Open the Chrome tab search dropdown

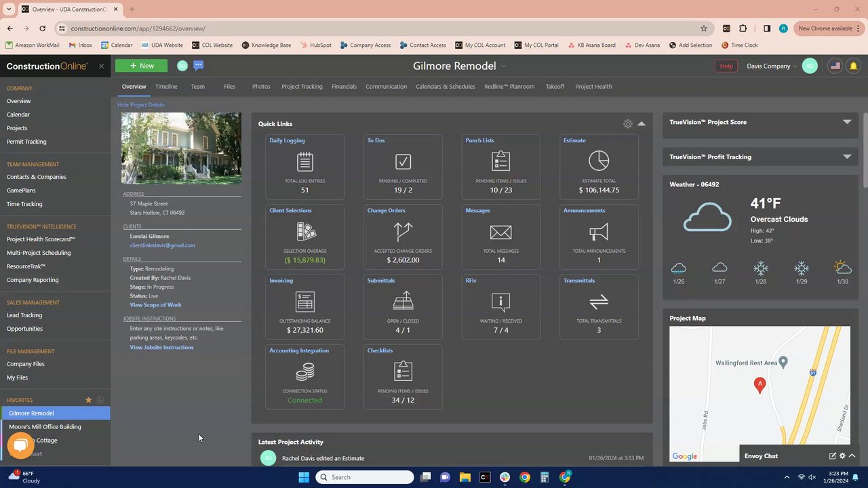[9, 9]
